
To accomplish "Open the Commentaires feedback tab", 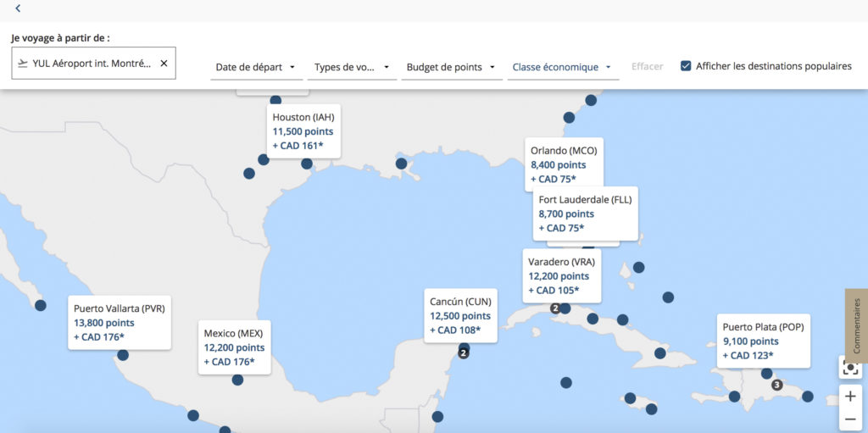I will [856, 325].
